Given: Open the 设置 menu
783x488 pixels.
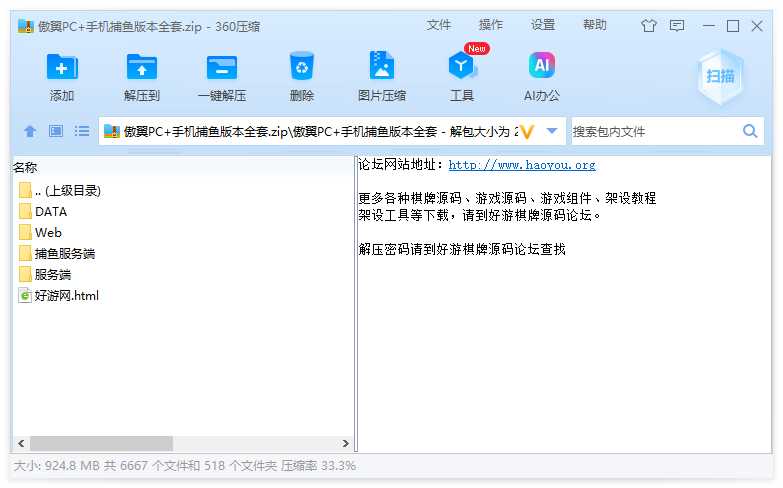Looking at the screenshot, I should 543,25.
